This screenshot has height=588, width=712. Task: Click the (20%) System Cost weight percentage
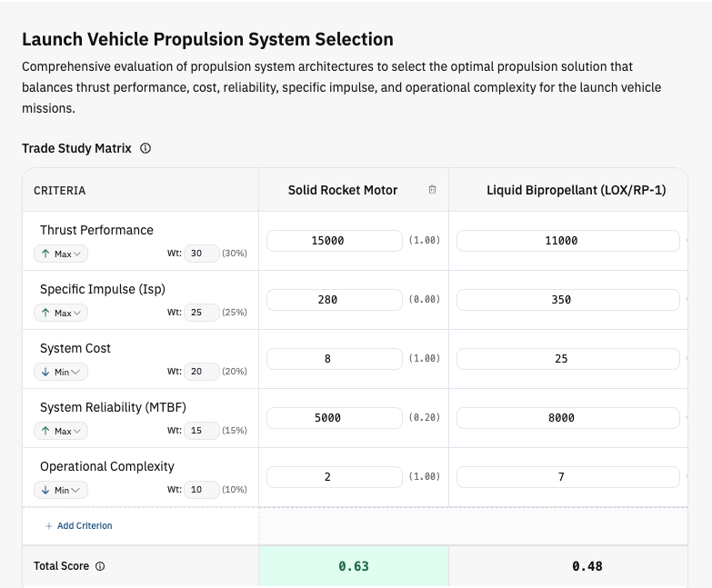click(x=235, y=371)
